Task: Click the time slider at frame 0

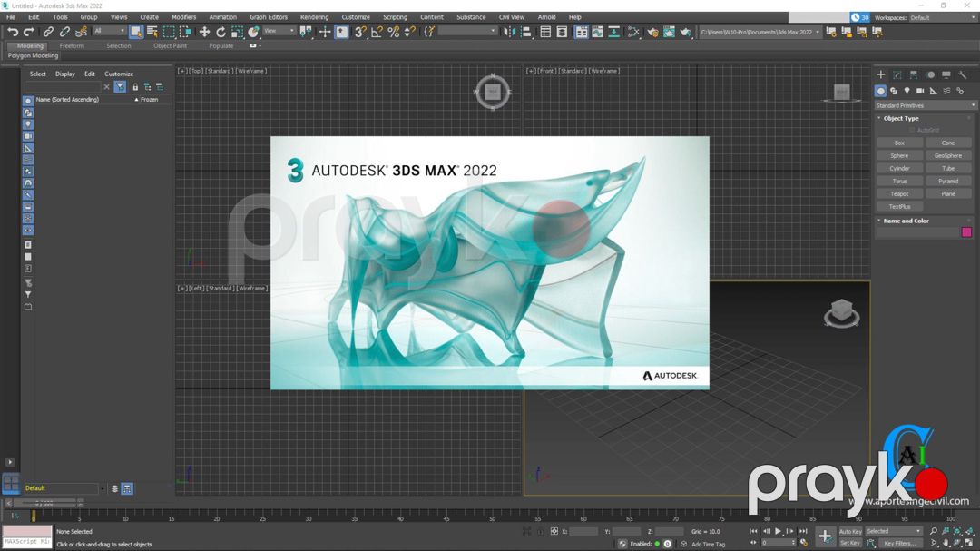Action: (x=34, y=517)
